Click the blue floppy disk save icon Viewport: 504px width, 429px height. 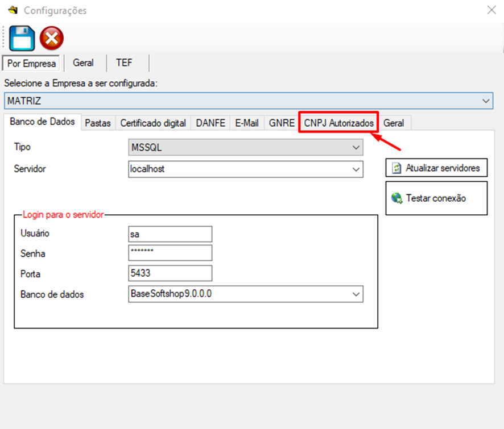[22, 39]
